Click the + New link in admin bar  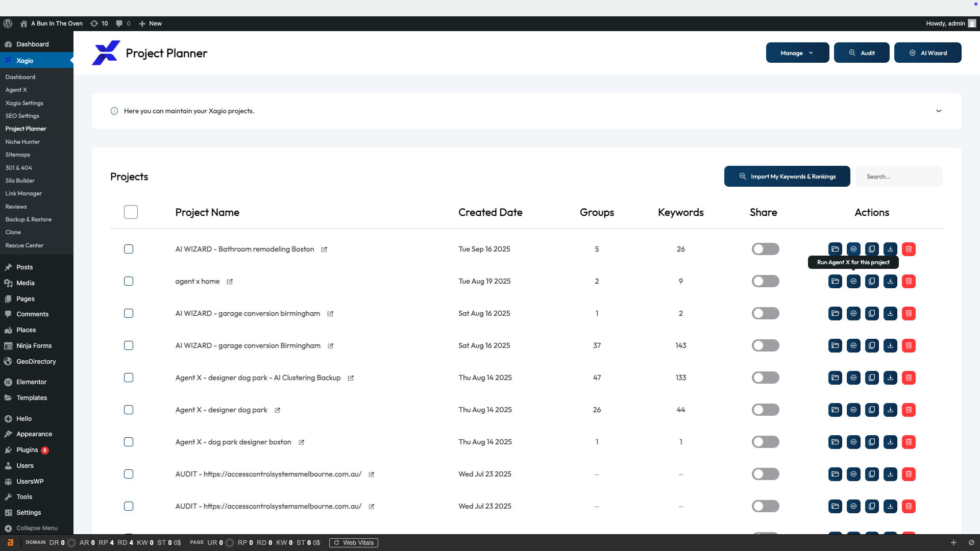(x=150, y=23)
